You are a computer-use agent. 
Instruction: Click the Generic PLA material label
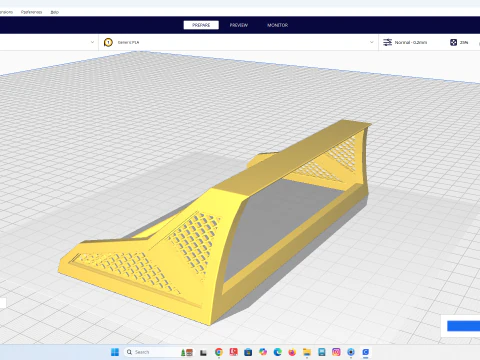[128, 42]
